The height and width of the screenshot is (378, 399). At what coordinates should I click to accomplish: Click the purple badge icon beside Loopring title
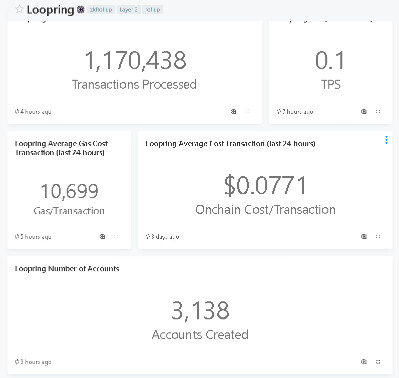click(x=81, y=10)
